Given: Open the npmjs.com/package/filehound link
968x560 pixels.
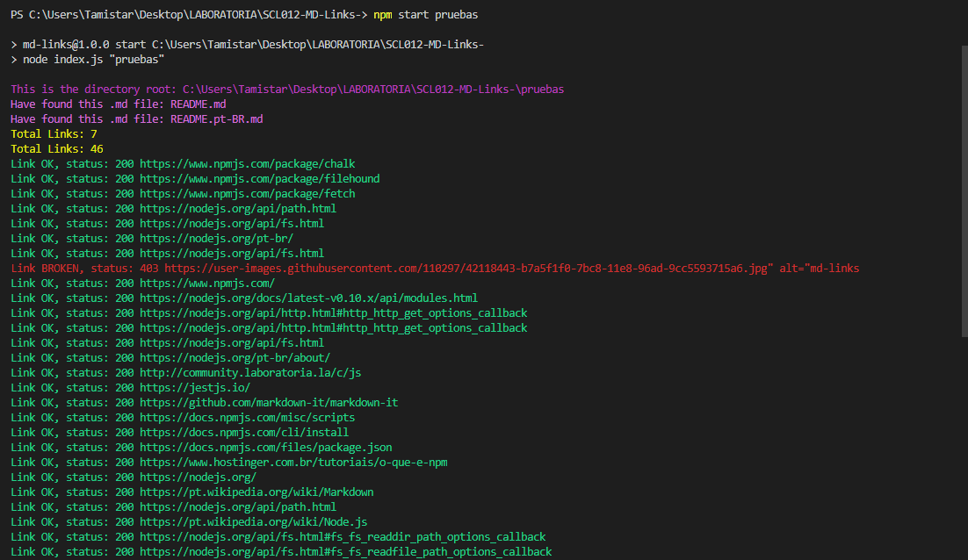Looking at the screenshot, I should tap(259, 179).
